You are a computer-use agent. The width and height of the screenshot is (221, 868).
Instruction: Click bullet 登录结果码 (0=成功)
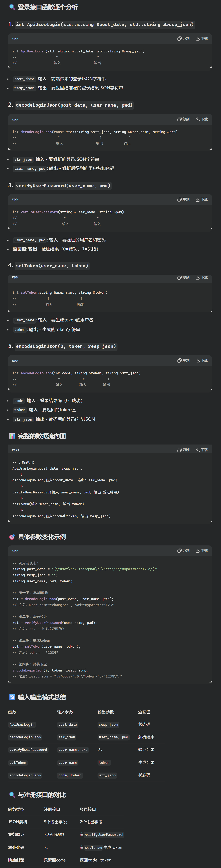(x=48, y=401)
